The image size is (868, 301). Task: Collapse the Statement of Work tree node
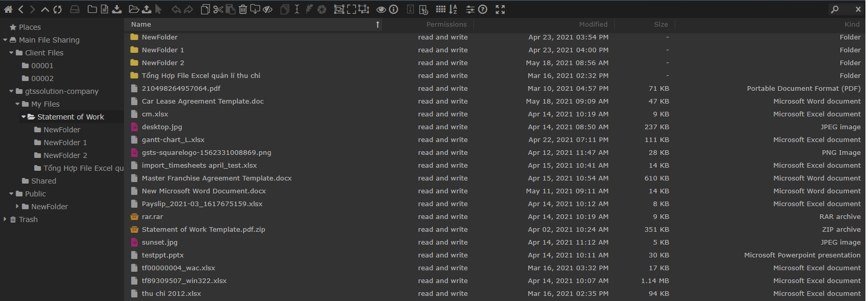coord(24,117)
